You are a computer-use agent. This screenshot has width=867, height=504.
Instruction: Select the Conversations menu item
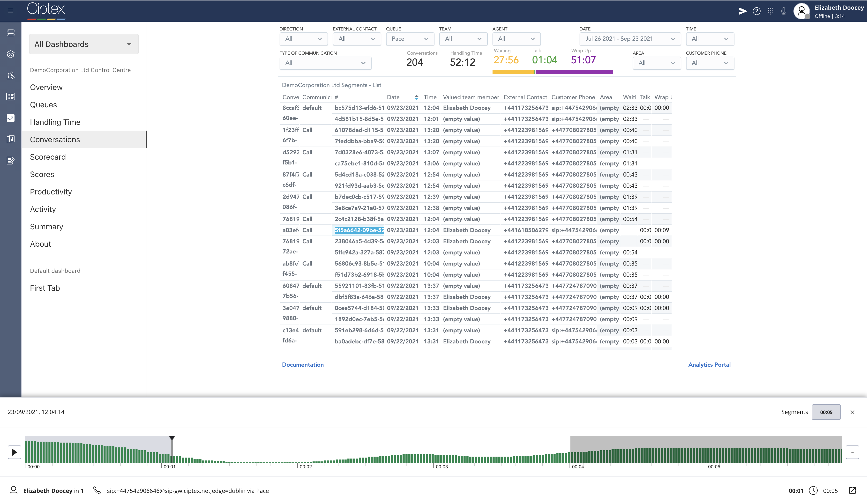[84, 139]
